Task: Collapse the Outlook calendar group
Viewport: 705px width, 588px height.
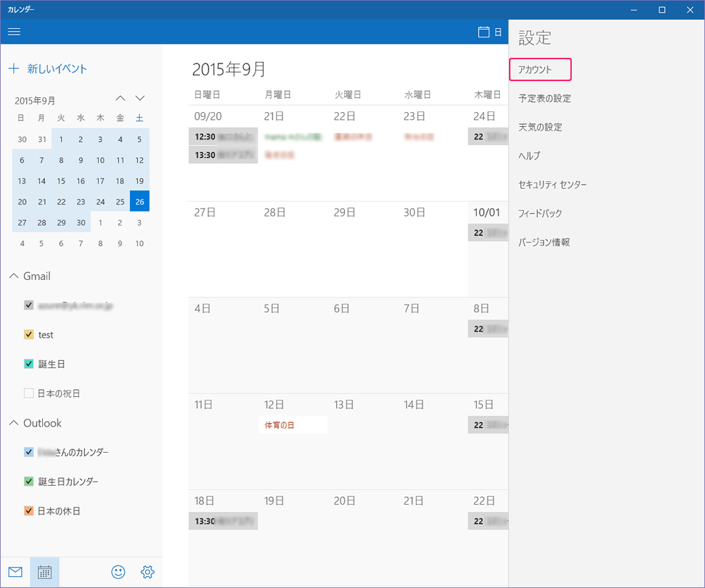Action: click(14, 423)
